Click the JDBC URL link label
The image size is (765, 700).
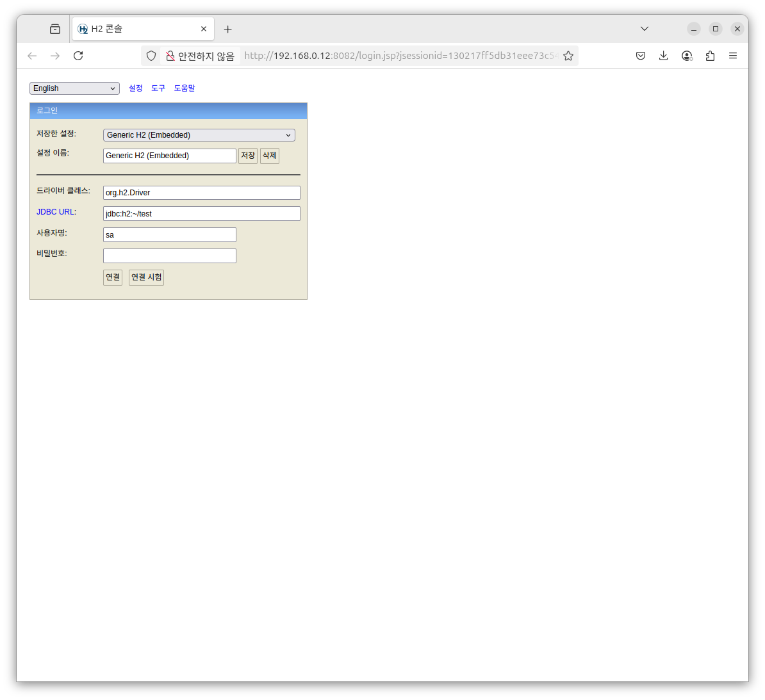point(56,212)
